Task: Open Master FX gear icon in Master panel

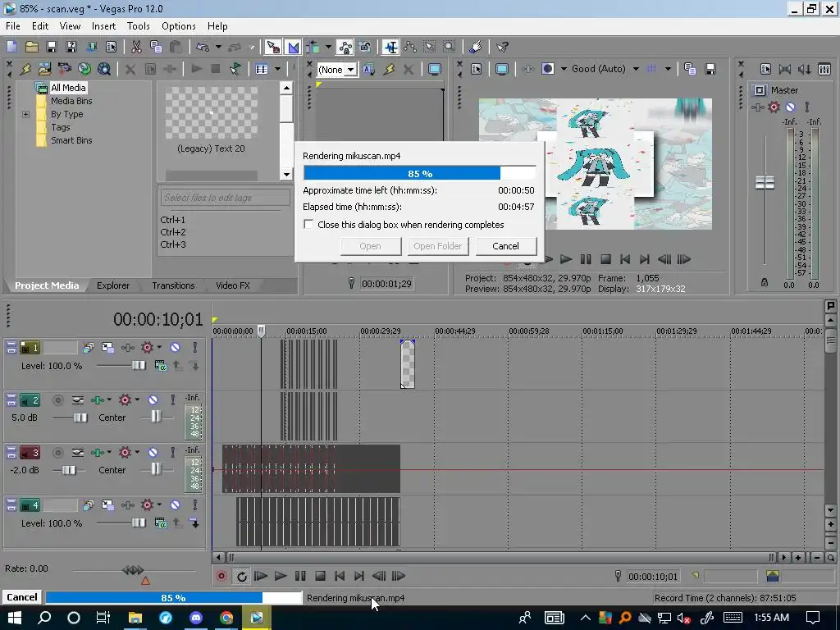Action: 774,107
